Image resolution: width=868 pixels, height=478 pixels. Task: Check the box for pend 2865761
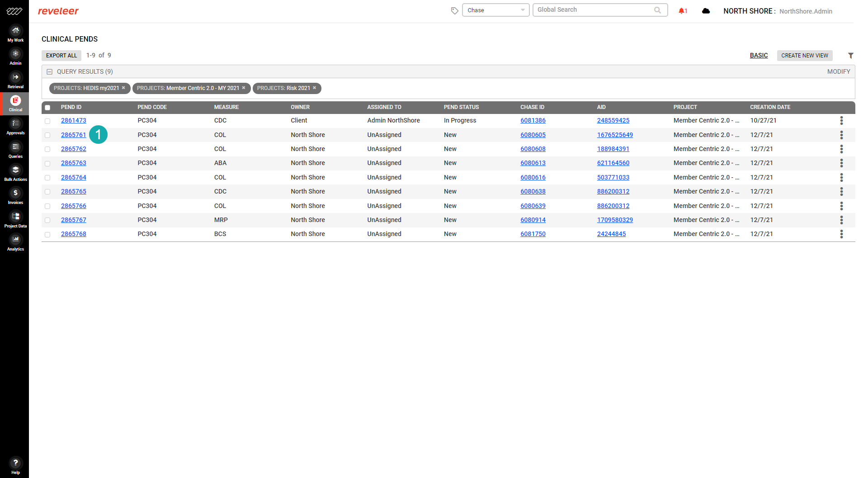click(47, 135)
